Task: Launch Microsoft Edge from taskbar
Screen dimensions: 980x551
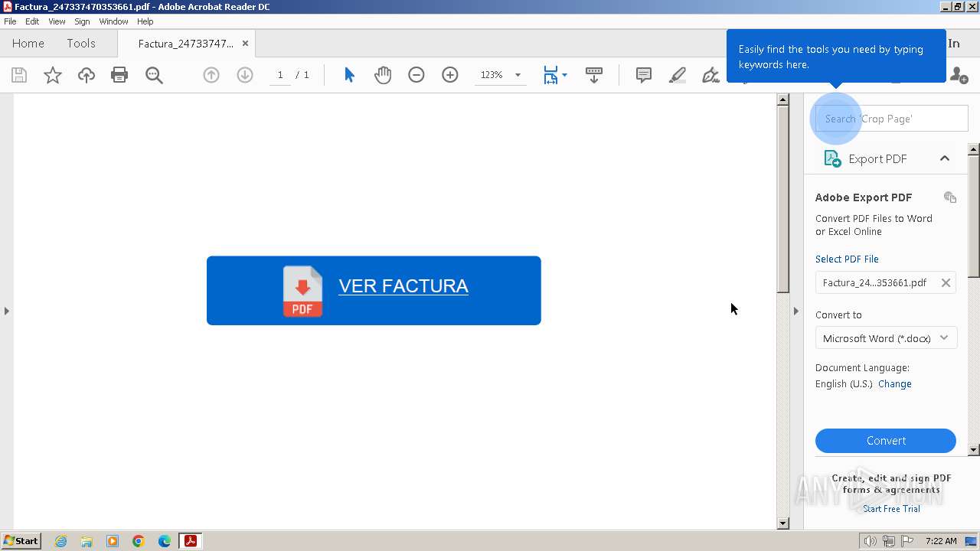Action: [165, 541]
